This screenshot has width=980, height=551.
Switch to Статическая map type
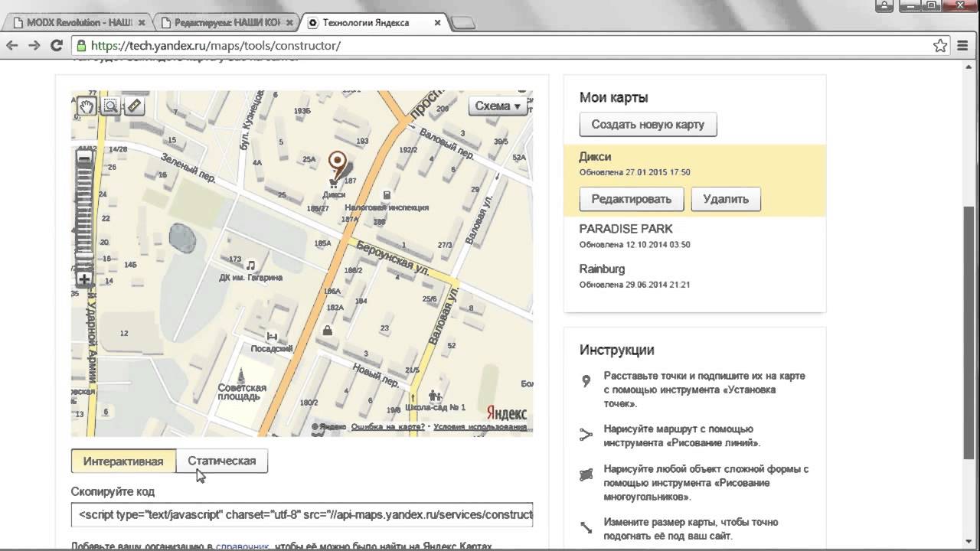coord(222,461)
